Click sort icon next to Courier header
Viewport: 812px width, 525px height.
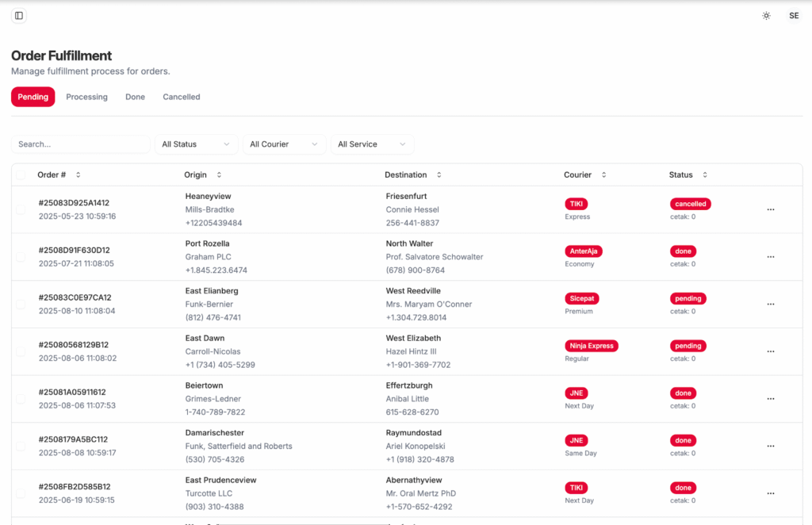(603, 175)
